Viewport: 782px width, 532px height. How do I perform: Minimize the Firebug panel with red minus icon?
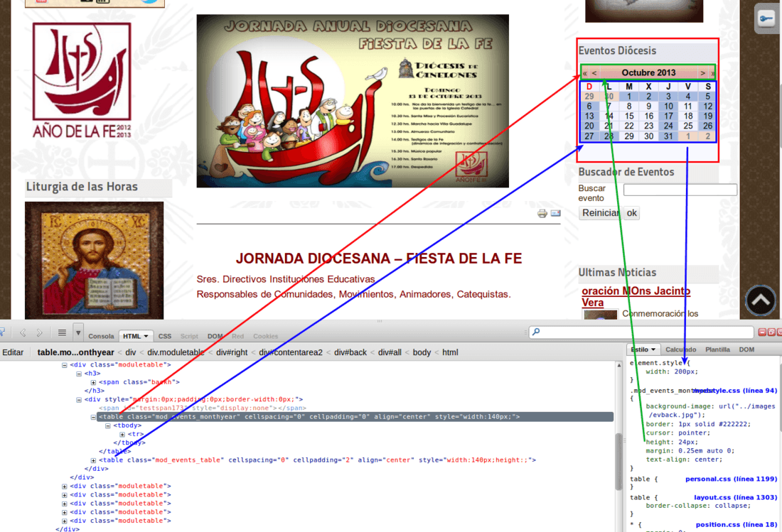pyautogui.click(x=762, y=332)
